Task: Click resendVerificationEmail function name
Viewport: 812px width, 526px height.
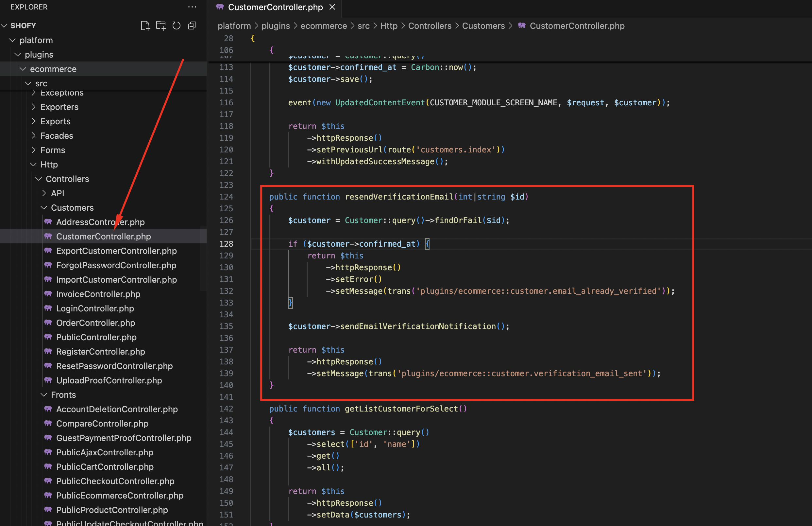Action: [x=399, y=196]
